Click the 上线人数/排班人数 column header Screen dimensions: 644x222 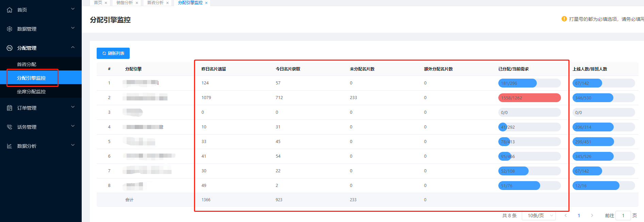[590, 69]
